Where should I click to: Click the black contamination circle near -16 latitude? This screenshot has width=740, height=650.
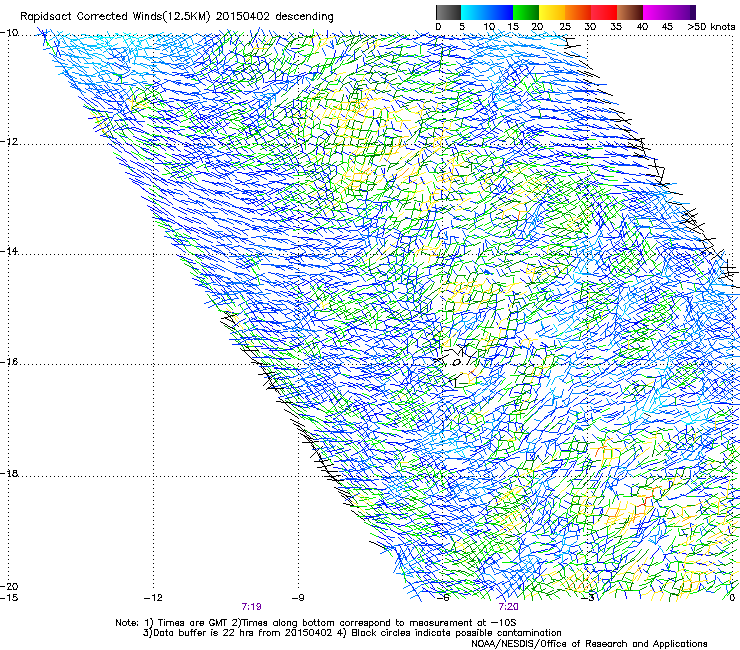click(456, 363)
